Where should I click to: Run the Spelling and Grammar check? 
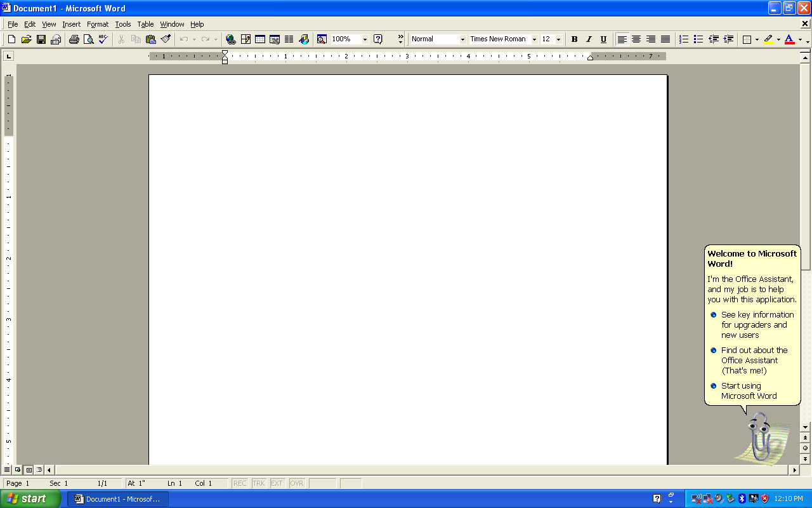click(103, 39)
